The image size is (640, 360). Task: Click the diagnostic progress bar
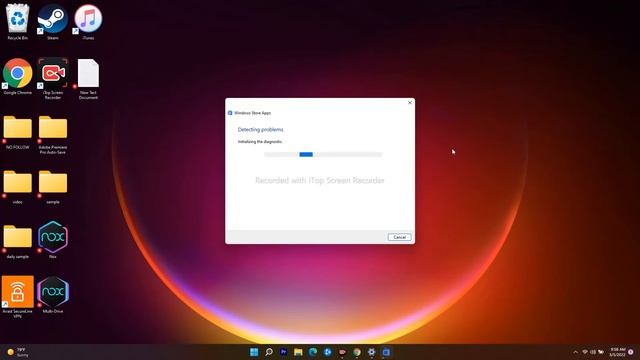pyautogui.click(x=323, y=154)
